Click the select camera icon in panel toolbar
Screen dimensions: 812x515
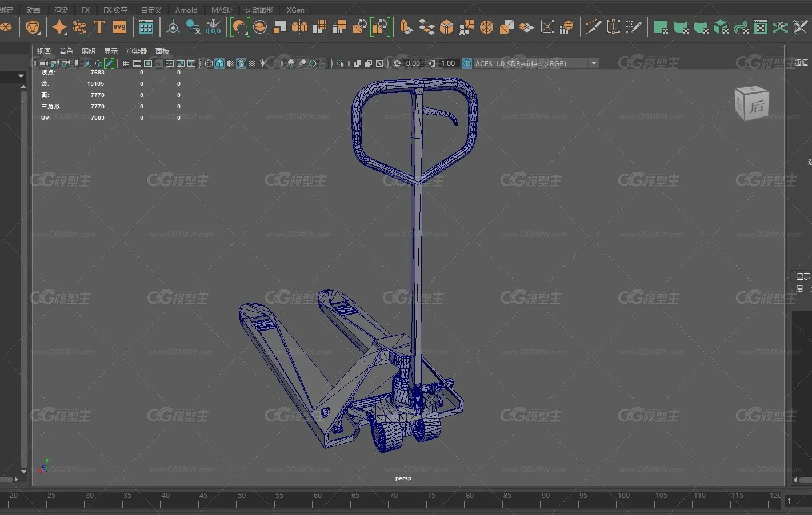pyautogui.click(x=43, y=63)
